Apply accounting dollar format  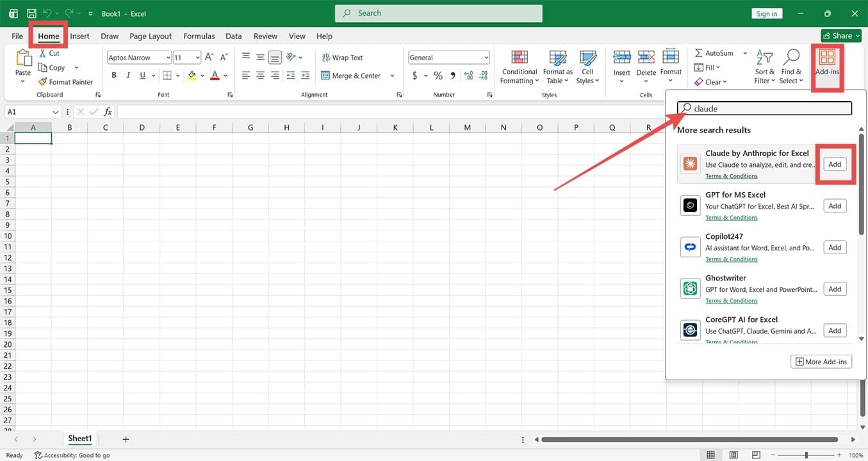coord(415,76)
